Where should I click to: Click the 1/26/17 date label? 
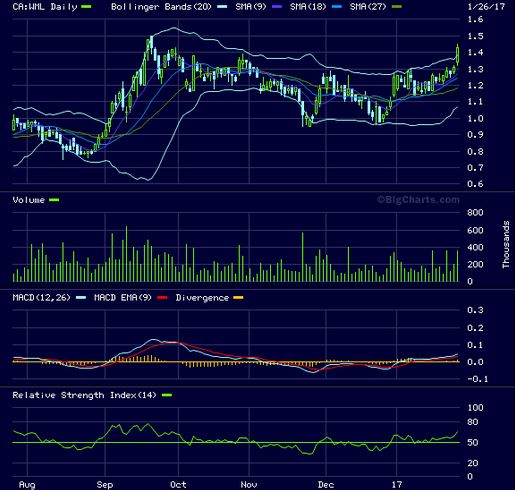coord(486,7)
